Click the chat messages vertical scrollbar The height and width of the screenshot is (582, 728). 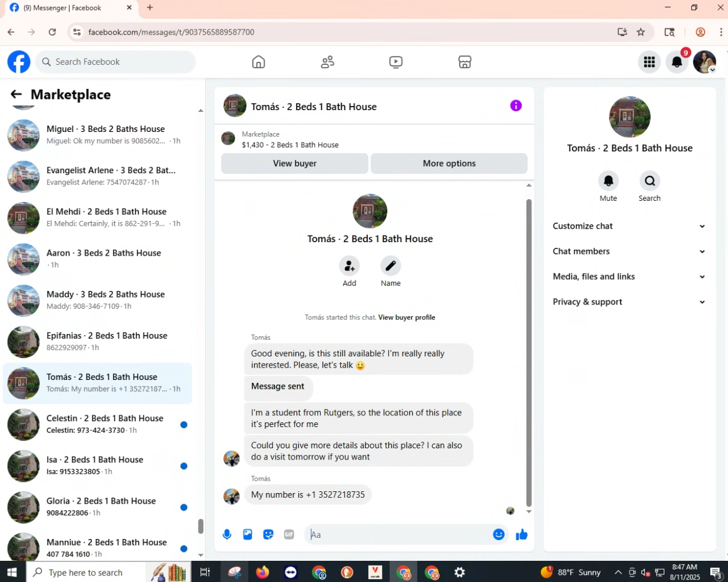tap(529, 352)
